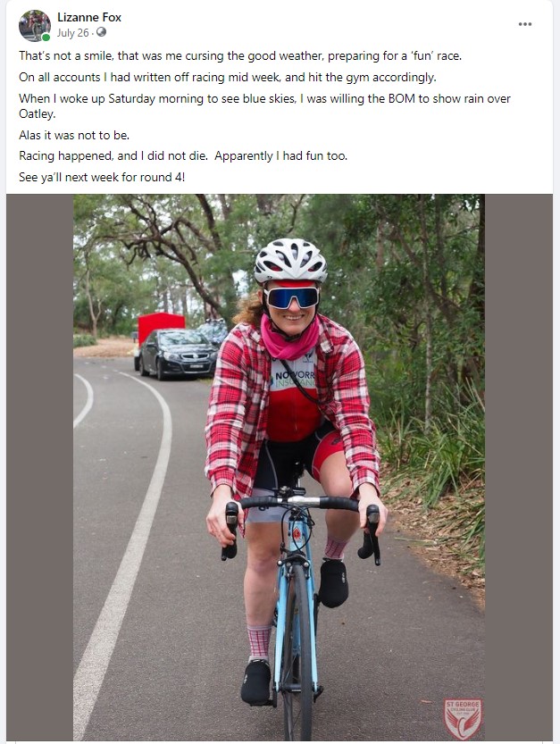Click the St George club logo watermark

(463, 717)
